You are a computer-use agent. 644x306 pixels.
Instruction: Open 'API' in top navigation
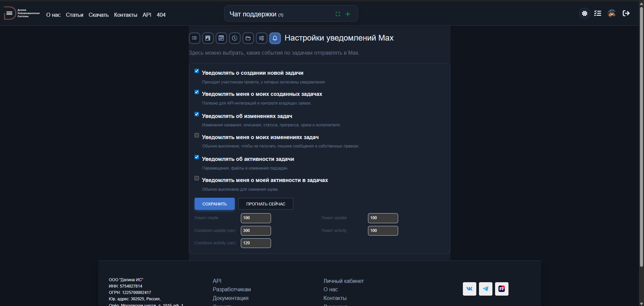coord(147,15)
